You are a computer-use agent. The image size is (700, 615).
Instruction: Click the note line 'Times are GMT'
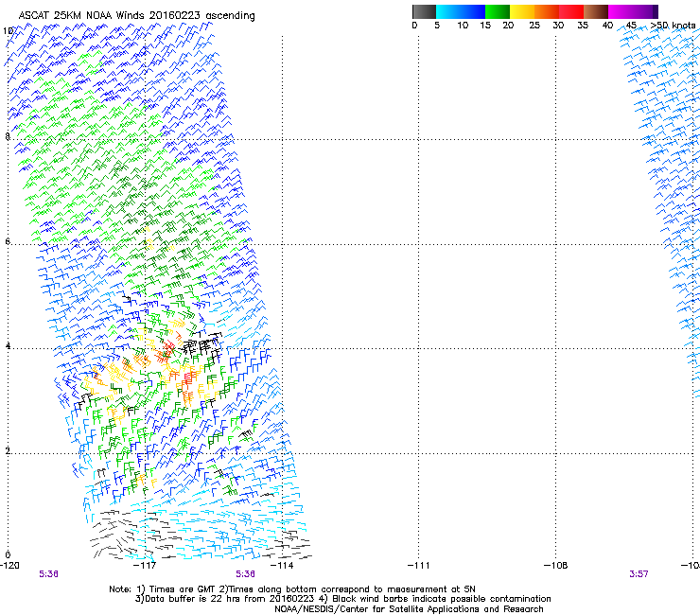[x=183, y=589]
